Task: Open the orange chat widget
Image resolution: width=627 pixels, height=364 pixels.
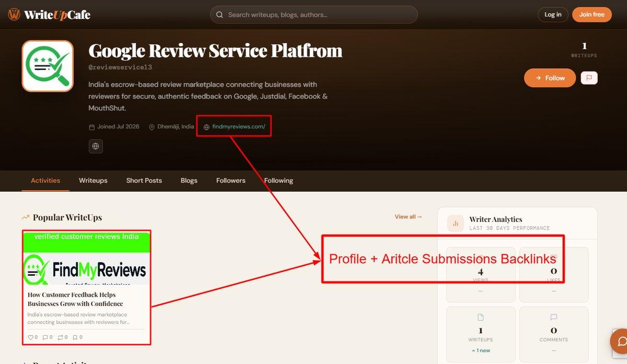Action: (x=621, y=342)
